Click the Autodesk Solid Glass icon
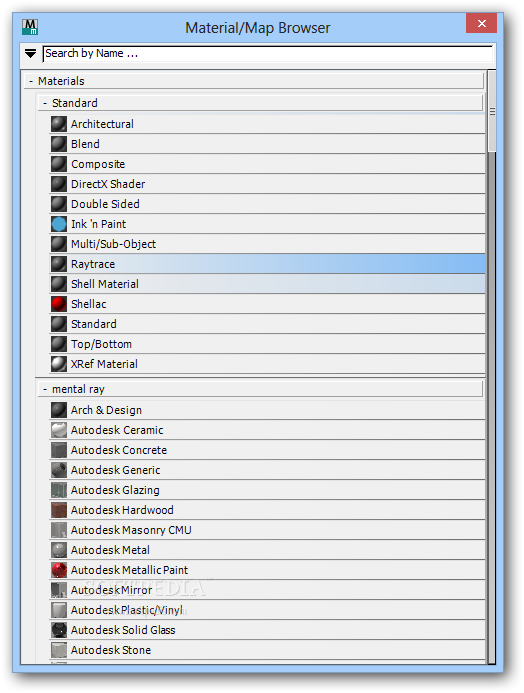The width and height of the screenshot is (524, 693). pyautogui.click(x=59, y=630)
